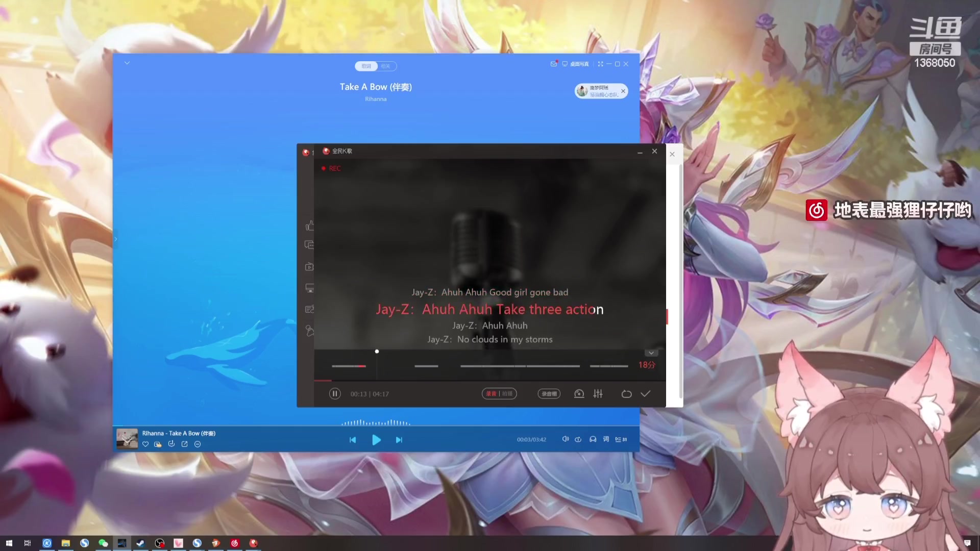Open WeChat from the taskbar
The width and height of the screenshot is (980, 551).
point(103,543)
